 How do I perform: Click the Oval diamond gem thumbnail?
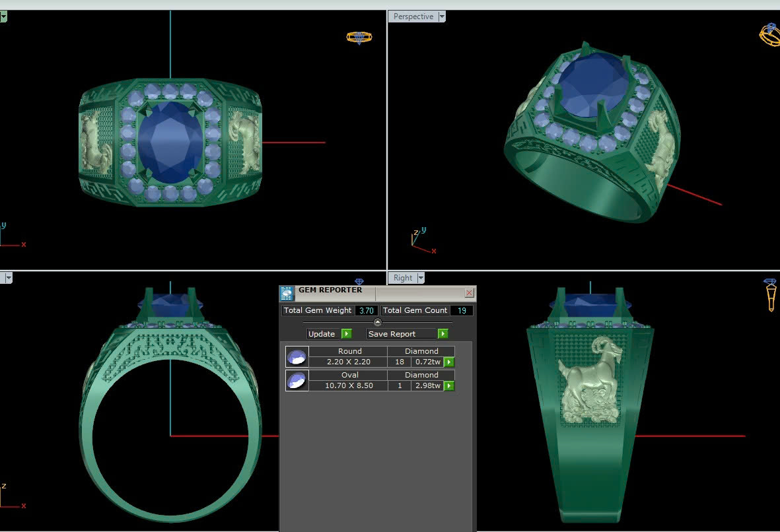tap(297, 381)
